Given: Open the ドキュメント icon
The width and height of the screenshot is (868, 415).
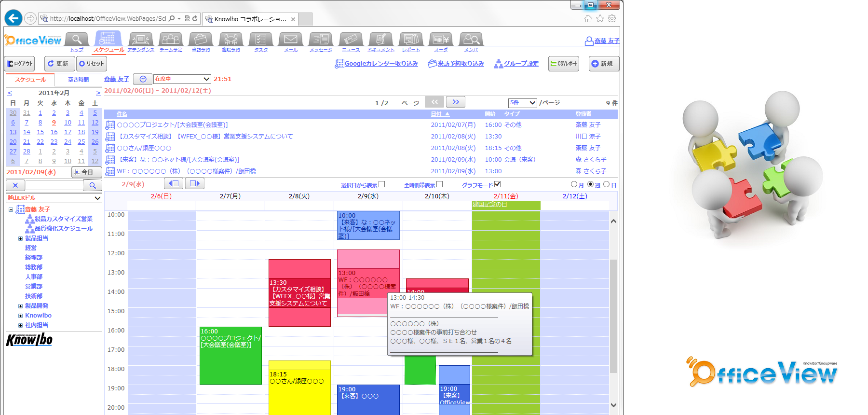Looking at the screenshot, I should (381, 39).
